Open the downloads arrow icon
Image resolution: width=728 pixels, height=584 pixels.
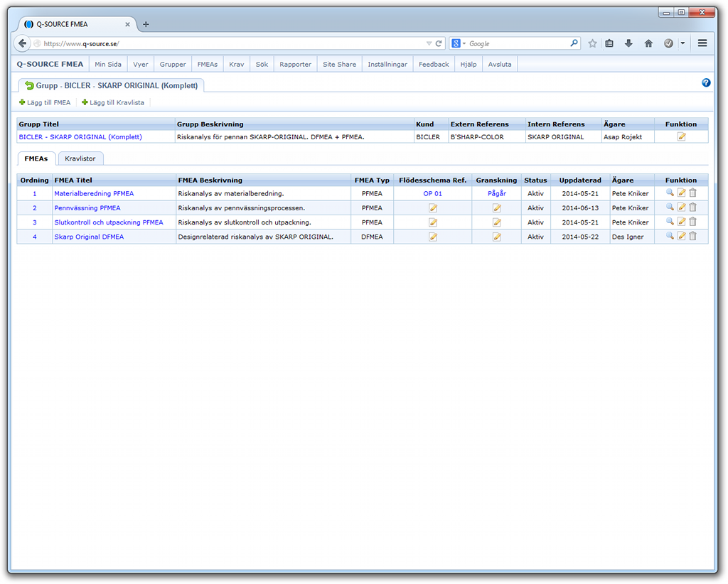coord(628,43)
